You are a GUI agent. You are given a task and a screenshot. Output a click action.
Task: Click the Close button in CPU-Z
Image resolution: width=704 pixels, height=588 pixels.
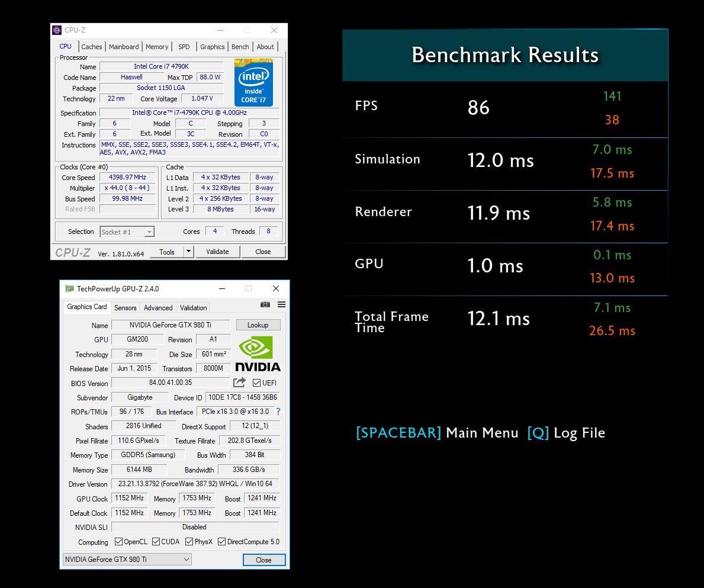[263, 252]
